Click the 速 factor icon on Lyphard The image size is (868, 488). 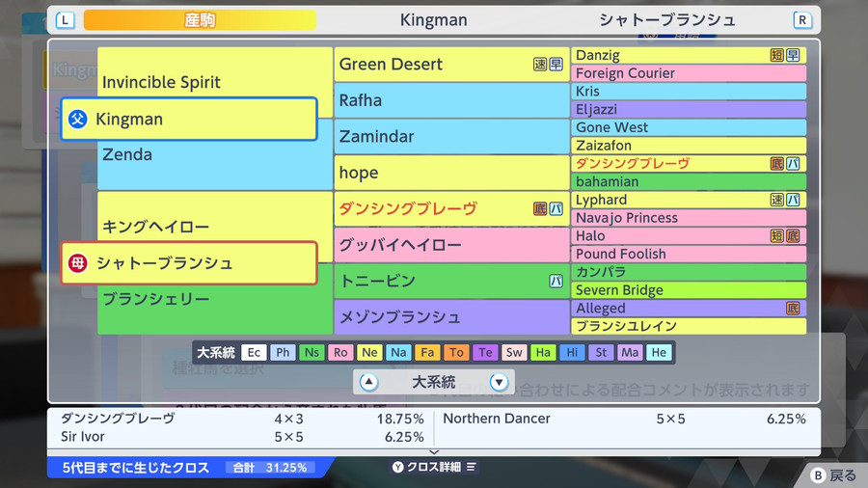click(776, 200)
